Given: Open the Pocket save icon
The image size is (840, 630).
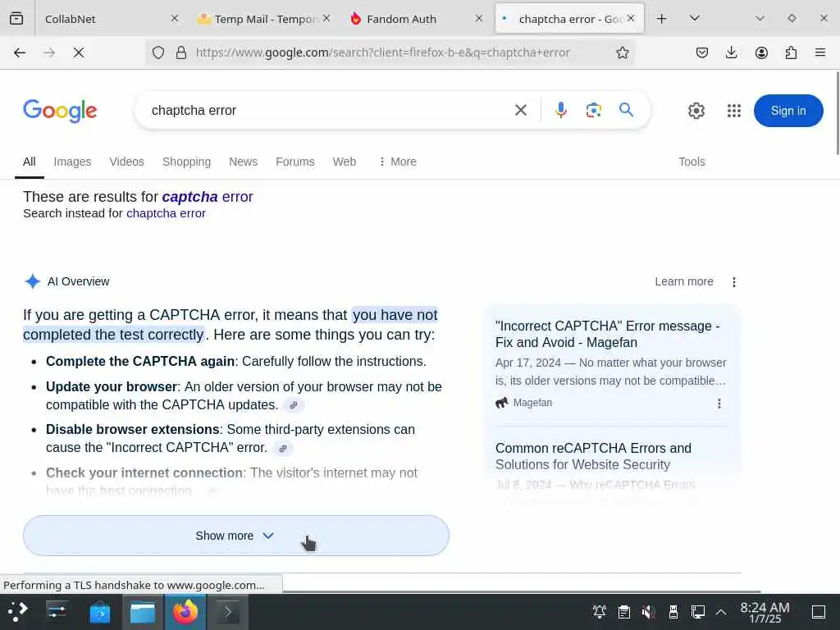Looking at the screenshot, I should tap(702, 52).
